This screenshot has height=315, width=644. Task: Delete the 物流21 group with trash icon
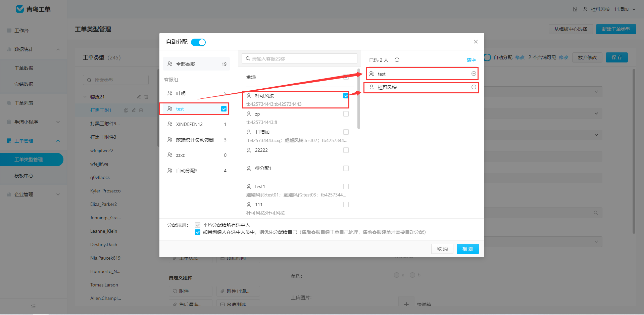coord(146,97)
